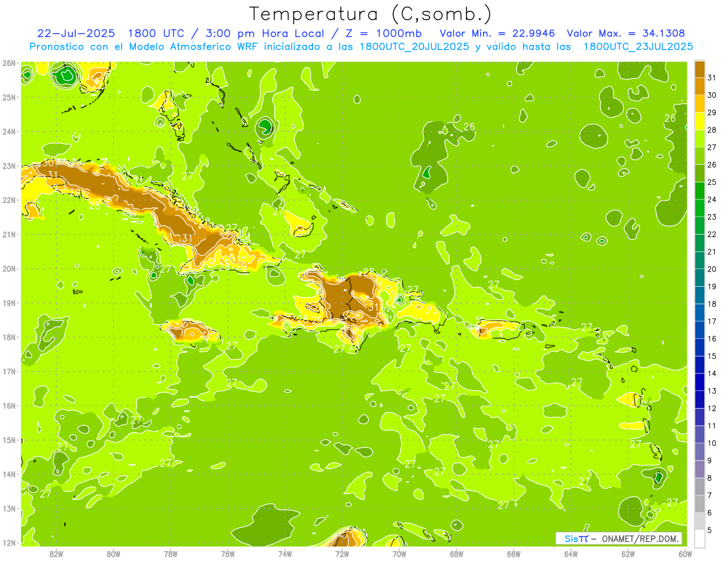Click color bar label "11"
This screenshot has height=562, width=728.
pyautogui.click(x=712, y=426)
